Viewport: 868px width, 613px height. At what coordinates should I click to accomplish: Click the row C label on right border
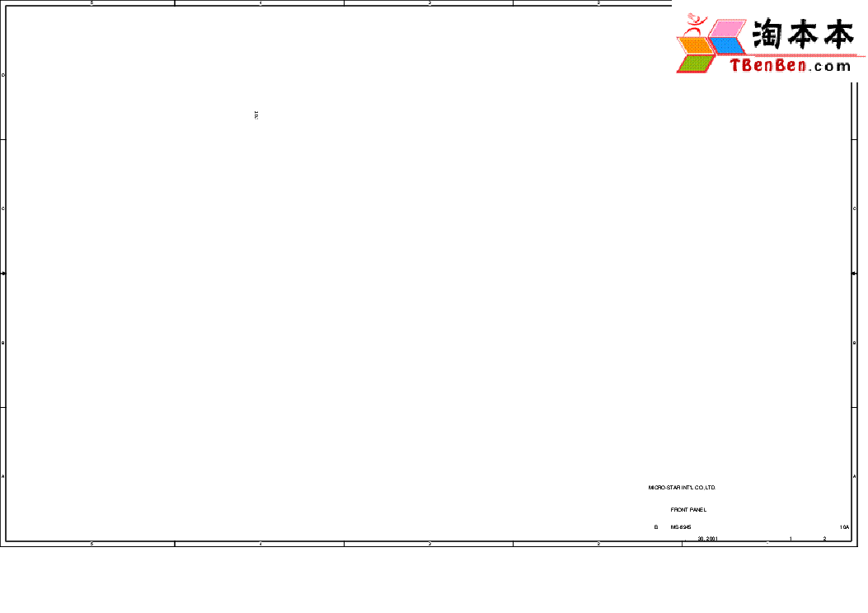(x=854, y=208)
